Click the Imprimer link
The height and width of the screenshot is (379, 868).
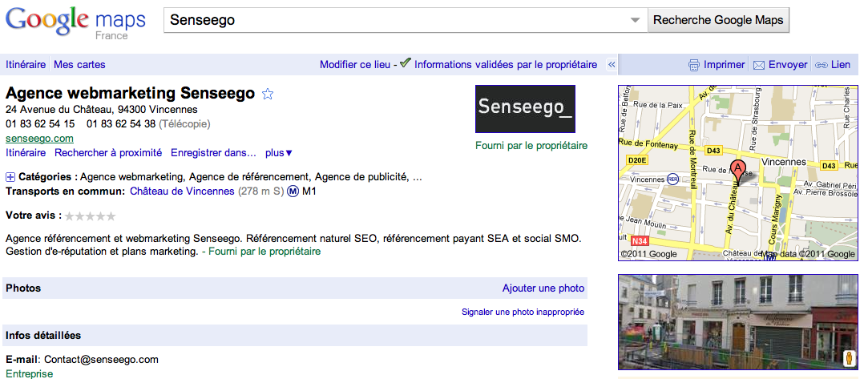click(x=724, y=65)
